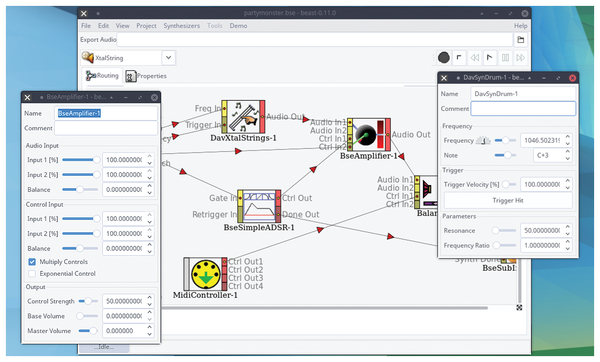
Task: Click the horizontal scrollbar of the routing canvas
Action: (x=324, y=307)
